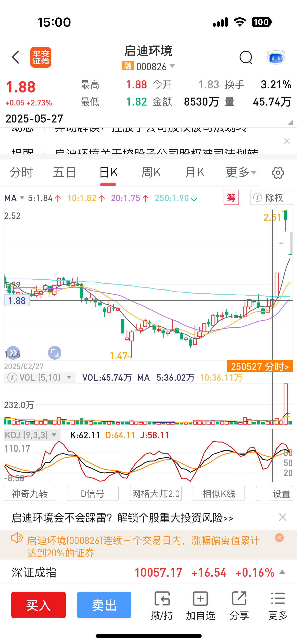Tap the VOL info icon
This screenshot has width=297, height=644.
coord(12,378)
